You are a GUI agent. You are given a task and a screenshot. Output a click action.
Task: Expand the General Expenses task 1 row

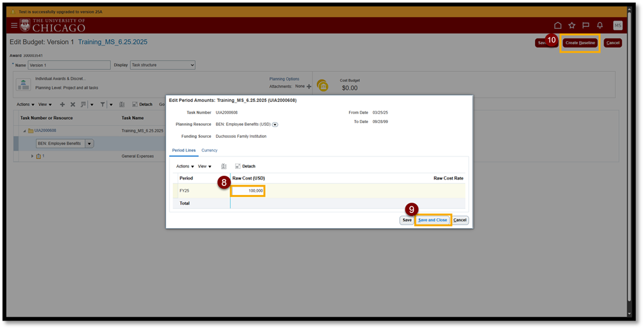pos(32,156)
